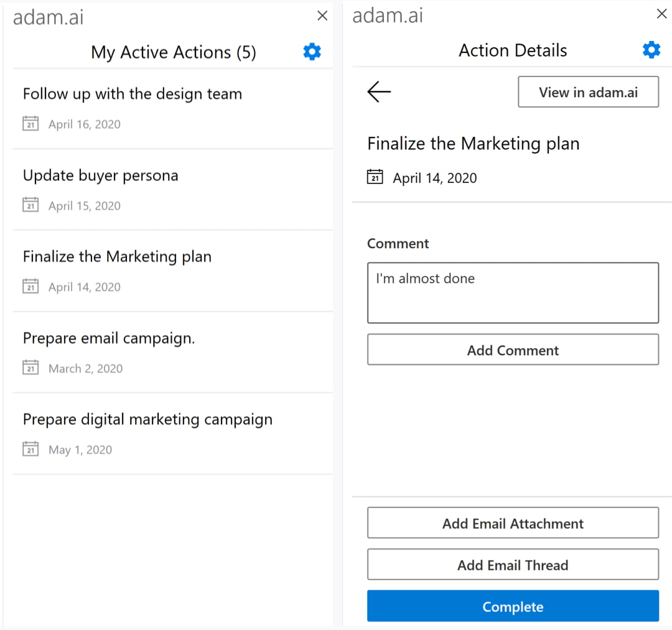672x630 pixels.
Task: Click the 'Action Details' heading
Action: pos(513,50)
